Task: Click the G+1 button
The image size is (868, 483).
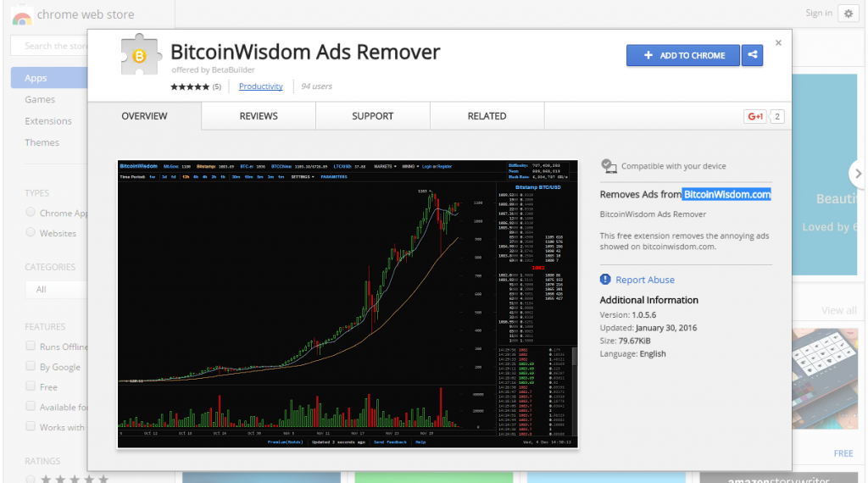Action: pyautogui.click(x=755, y=116)
